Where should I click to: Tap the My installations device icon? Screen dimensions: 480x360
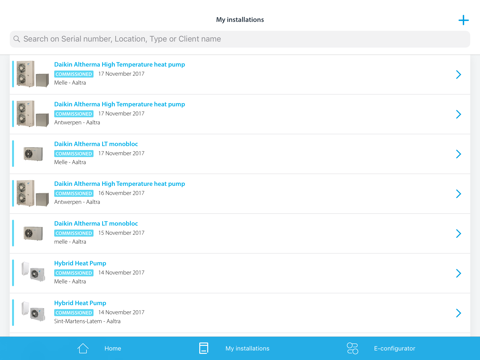(203, 348)
